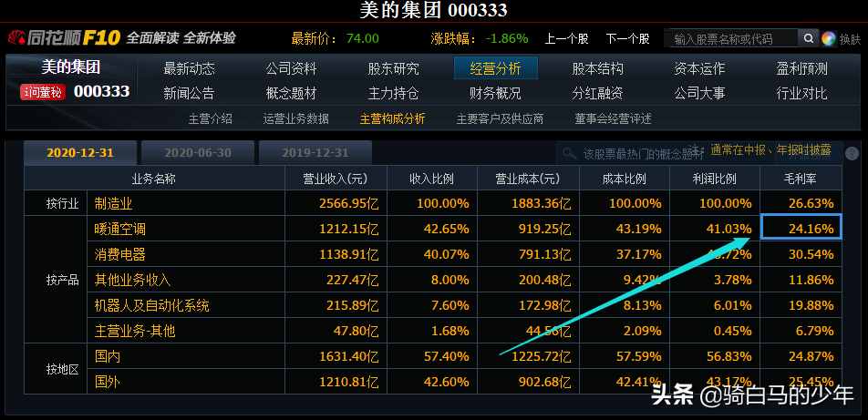The height and width of the screenshot is (420, 868).
Task: Switch to 运营业务数据 sub-tab
Action: [295, 118]
